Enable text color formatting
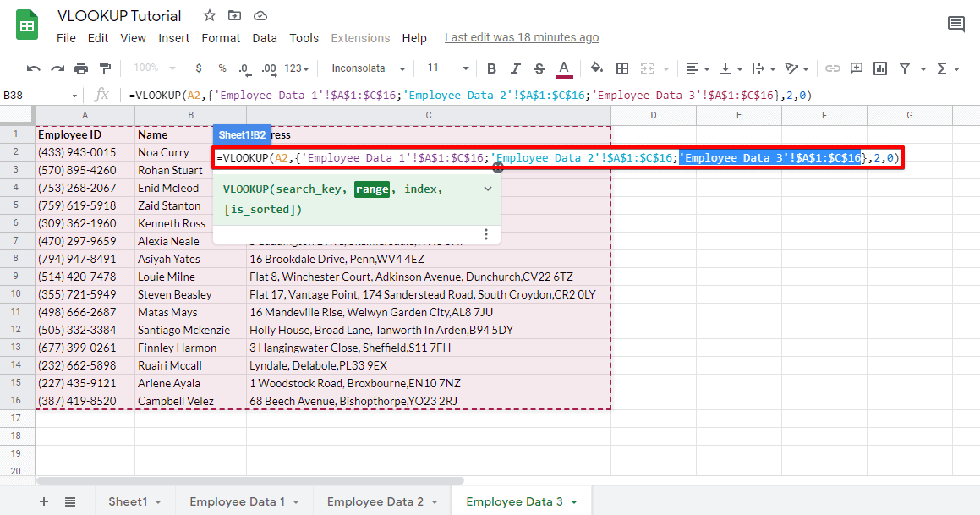Screen dimensions: 980x515 click(x=564, y=68)
